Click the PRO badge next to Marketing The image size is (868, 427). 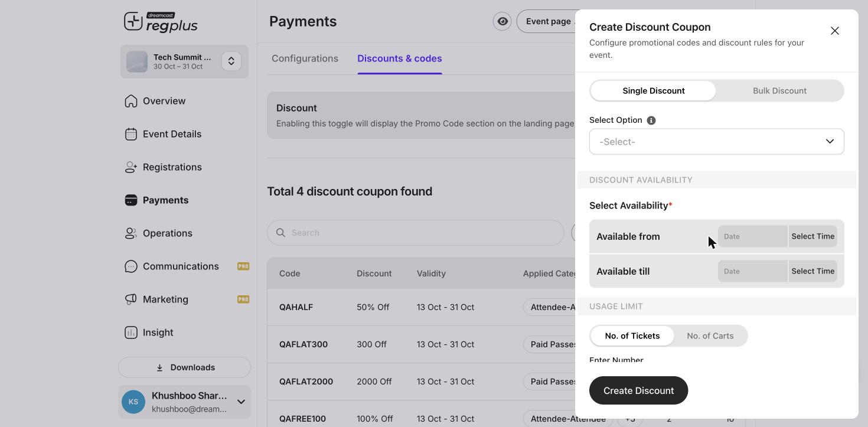pyautogui.click(x=243, y=299)
